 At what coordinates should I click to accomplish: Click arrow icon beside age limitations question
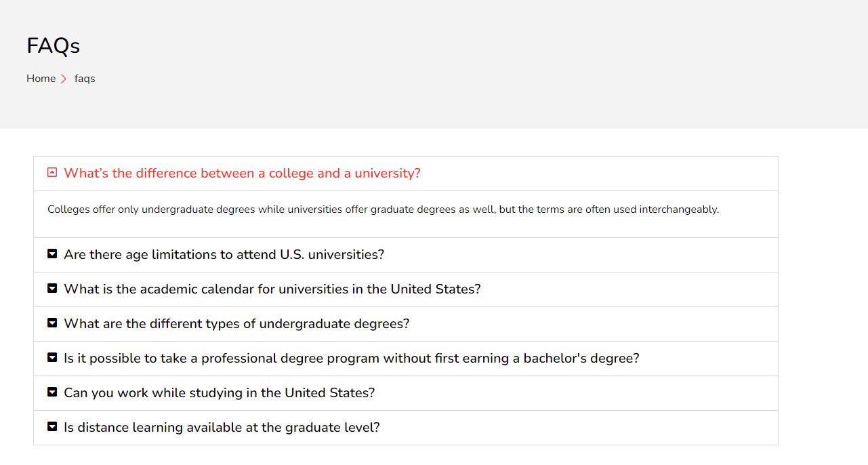[52, 254]
